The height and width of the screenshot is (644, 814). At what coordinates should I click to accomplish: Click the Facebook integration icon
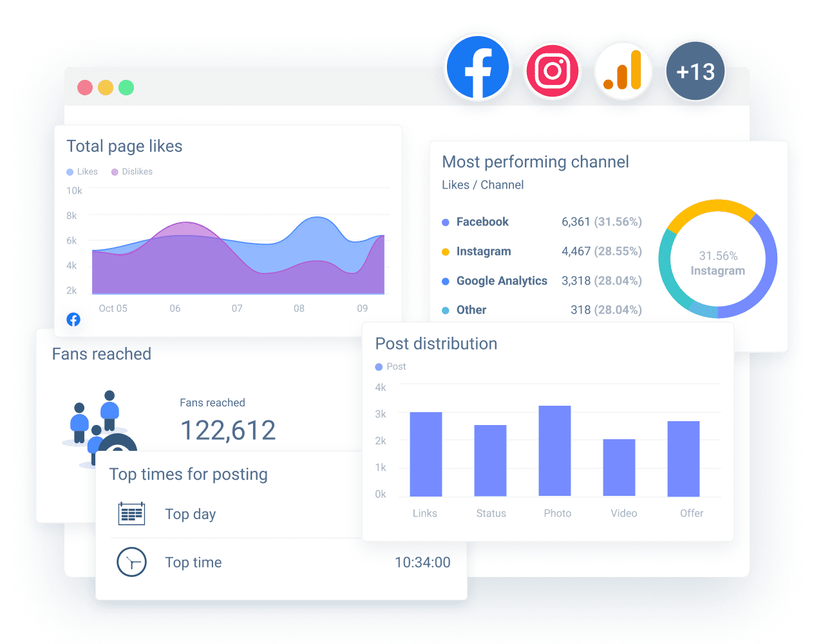click(x=478, y=68)
